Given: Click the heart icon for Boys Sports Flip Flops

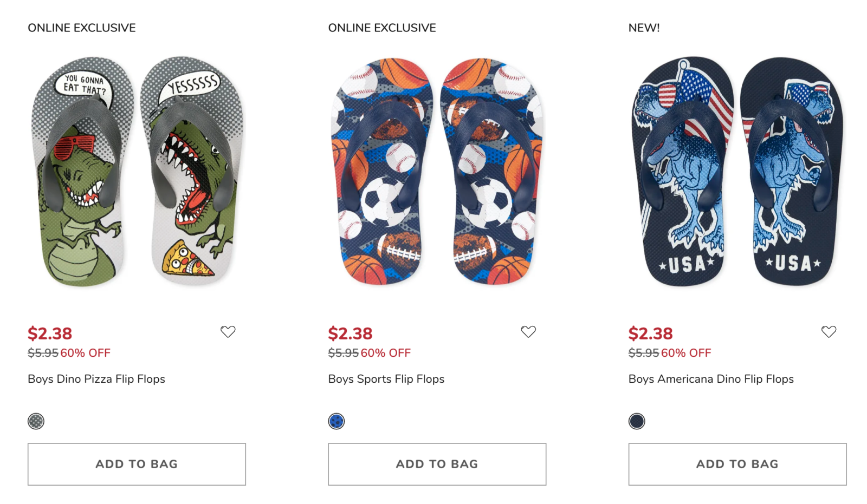Looking at the screenshot, I should tap(528, 331).
